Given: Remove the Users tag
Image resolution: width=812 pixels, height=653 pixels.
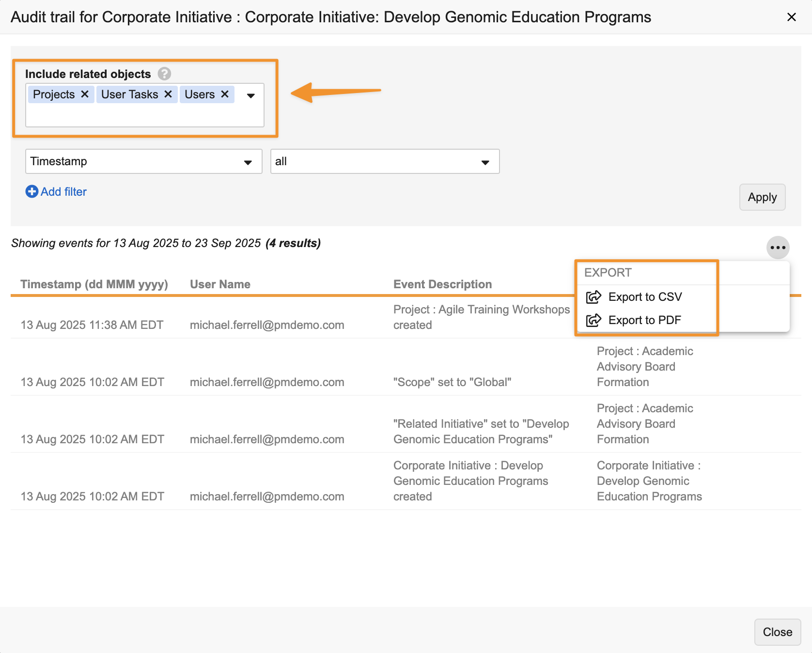Looking at the screenshot, I should click(225, 94).
